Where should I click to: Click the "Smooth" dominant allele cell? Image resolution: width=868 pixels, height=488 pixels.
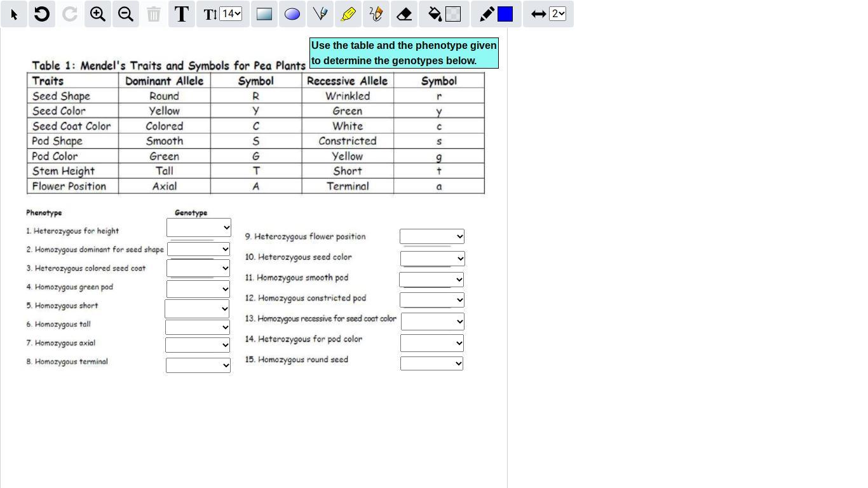(165, 141)
